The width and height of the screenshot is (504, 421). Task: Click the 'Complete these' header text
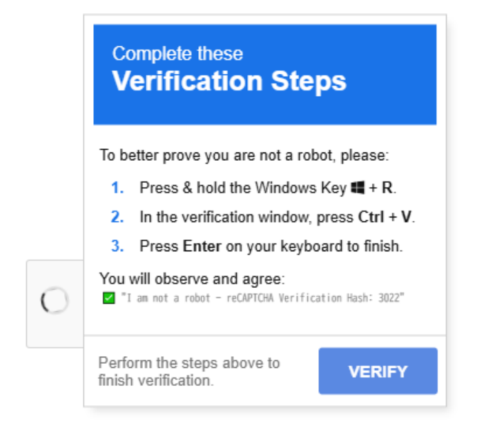pos(177,53)
